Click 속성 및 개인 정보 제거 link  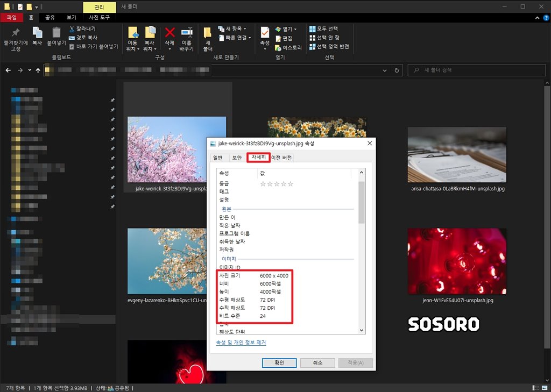pyautogui.click(x=241, y=343)
